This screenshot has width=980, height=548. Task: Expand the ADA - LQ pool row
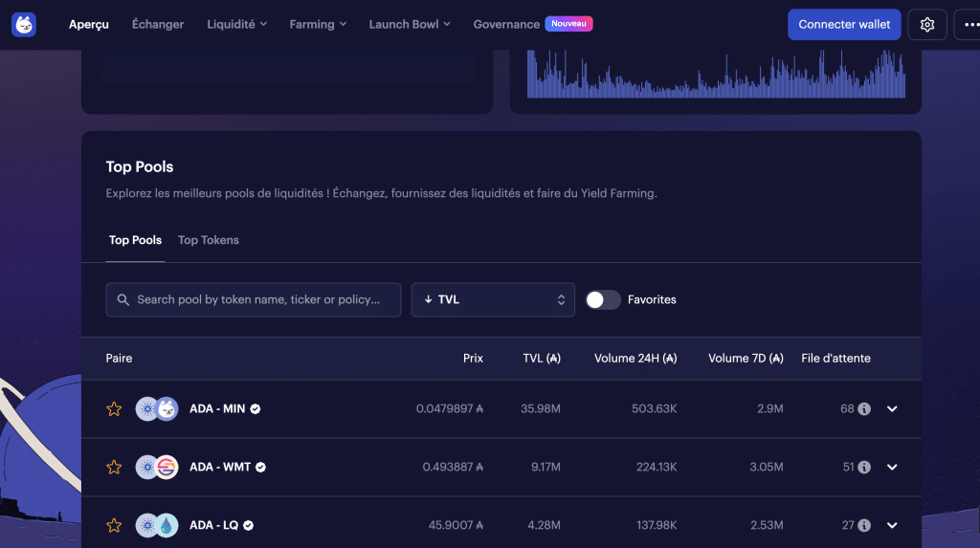[x=892, y=525]
